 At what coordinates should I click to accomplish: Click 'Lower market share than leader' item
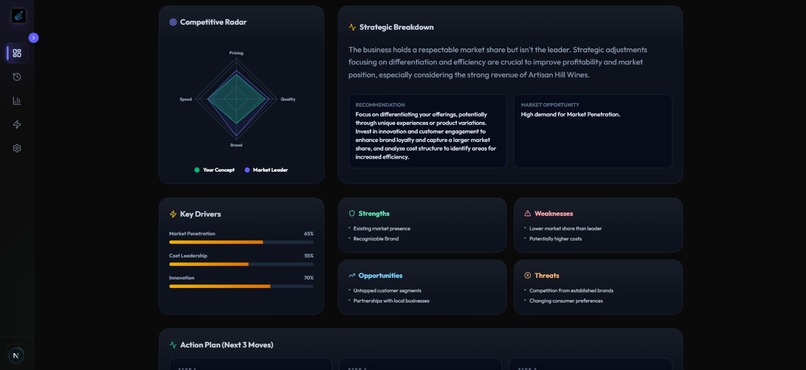pos(565,229)
